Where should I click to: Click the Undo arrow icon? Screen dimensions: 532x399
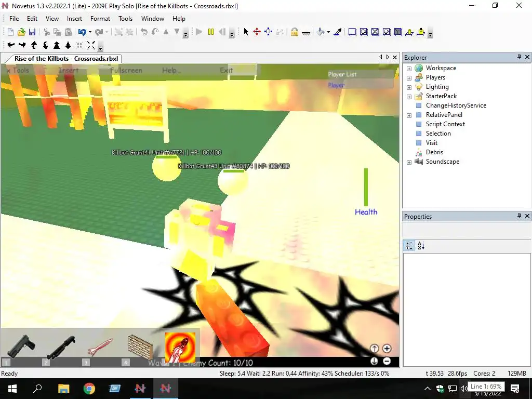tap(82, 32)
